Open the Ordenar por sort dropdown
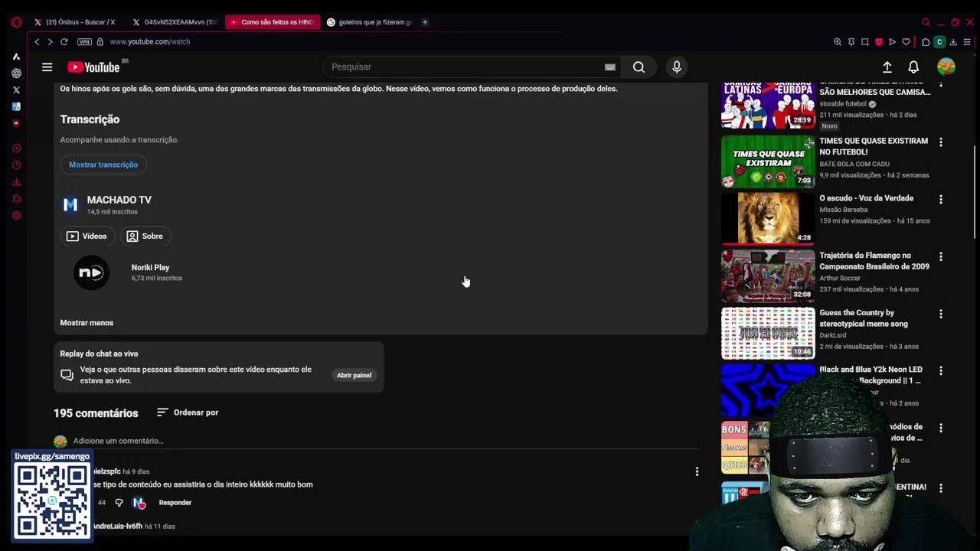The height and width of the screenshot is (551, 980). click(x=188, y=412)
